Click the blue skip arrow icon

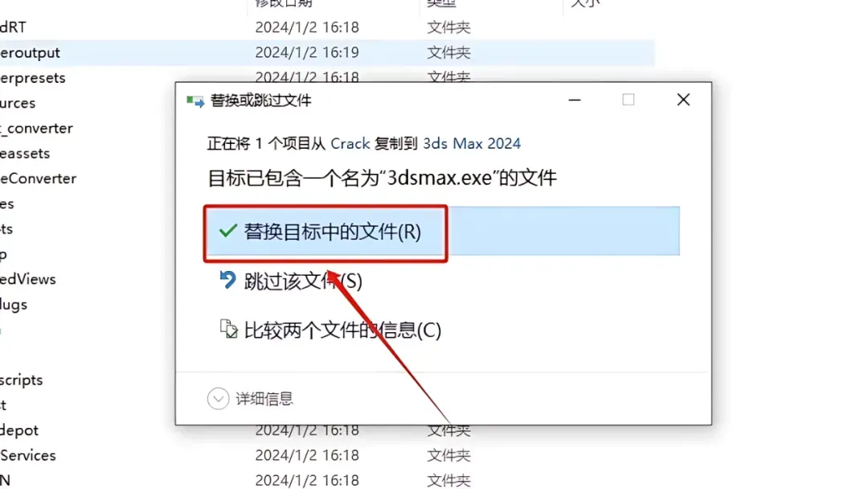227,280
